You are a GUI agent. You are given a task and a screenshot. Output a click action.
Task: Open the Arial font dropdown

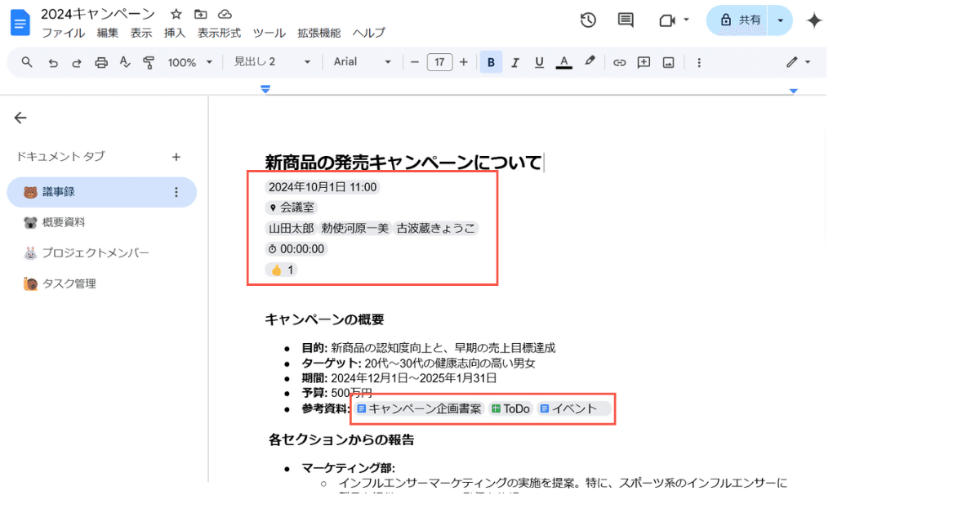[x=363, y=62]
